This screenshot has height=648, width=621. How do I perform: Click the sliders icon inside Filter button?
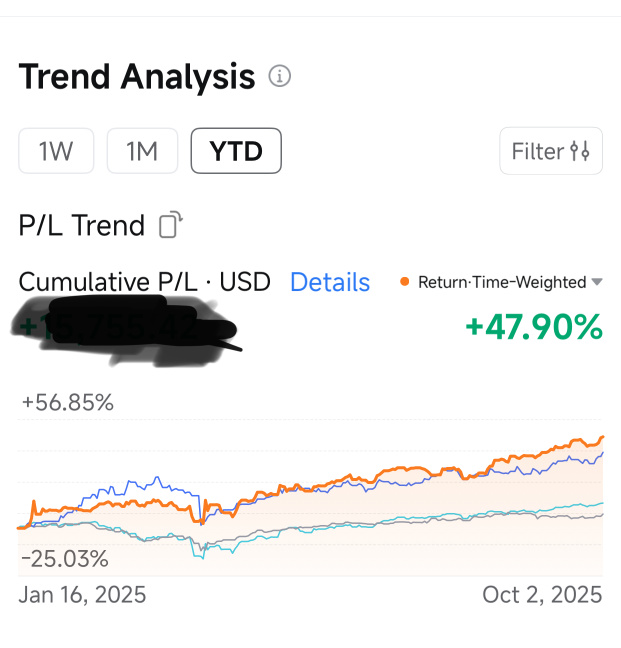click(x=580, y=152)
